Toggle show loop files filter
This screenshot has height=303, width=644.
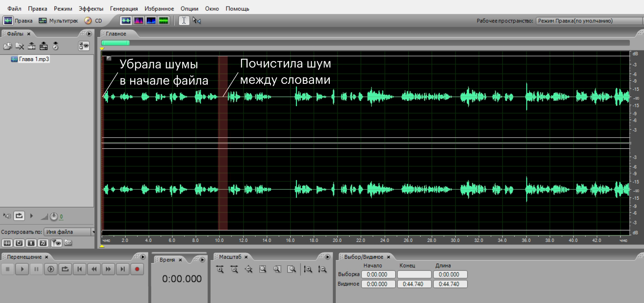point(19,243)
